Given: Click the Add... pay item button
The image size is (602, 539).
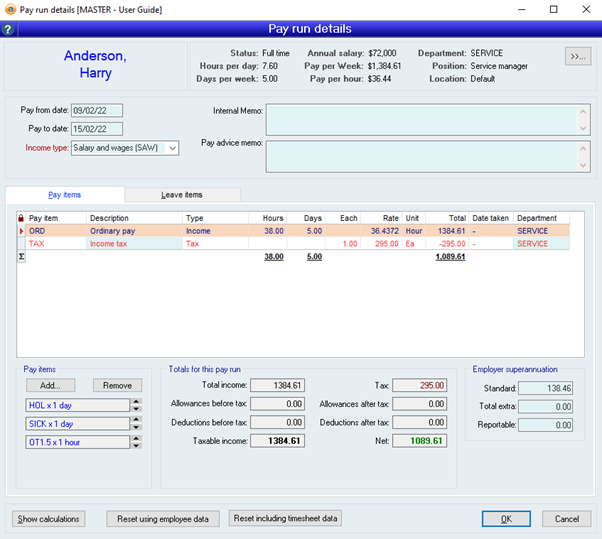Looking at the screenshot, I should tap(50, 385).
